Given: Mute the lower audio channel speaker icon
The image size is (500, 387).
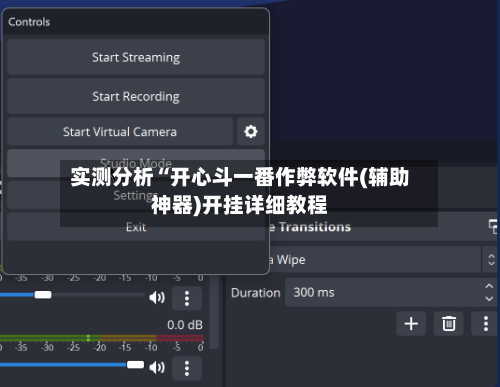Looking at the screenshot, I should pyautogui.click(x=157, y=367).
